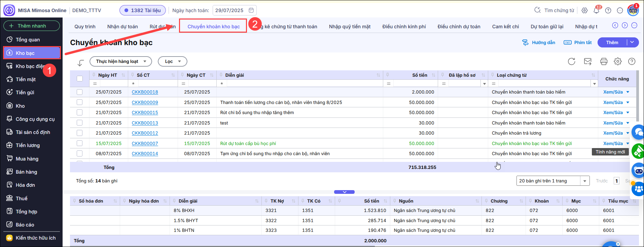Click the send mail envelope icon
Screen dimensions: 644x247
click(x=587, y=62)
